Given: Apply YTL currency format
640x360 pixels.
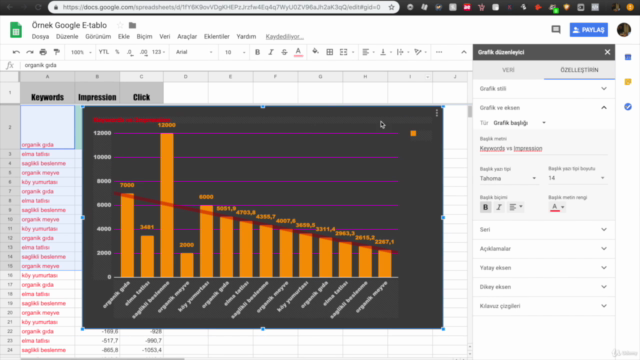Looking at the screenshot, I should [x=104, y=52].
